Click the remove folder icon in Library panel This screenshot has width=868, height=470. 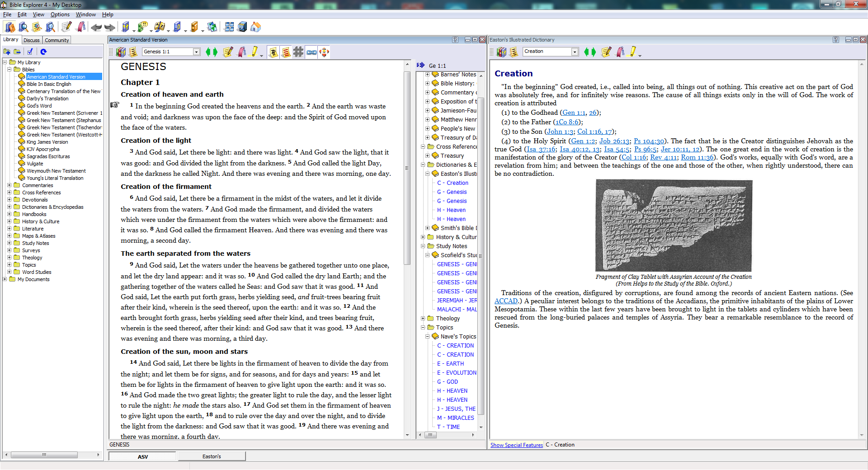point(17,52)
